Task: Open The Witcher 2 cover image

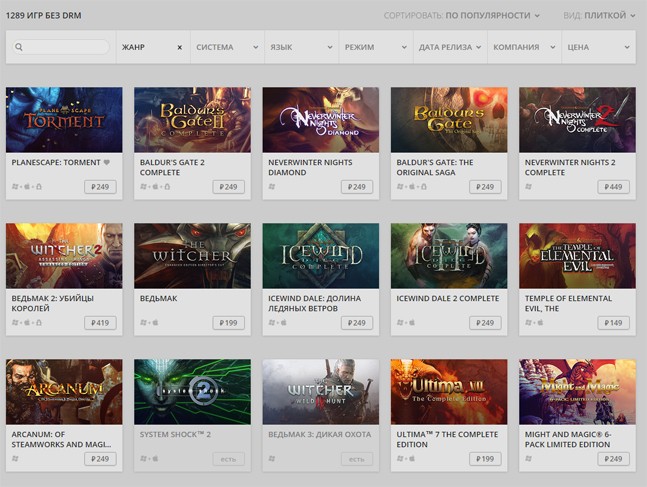Action: click(64, 255)
